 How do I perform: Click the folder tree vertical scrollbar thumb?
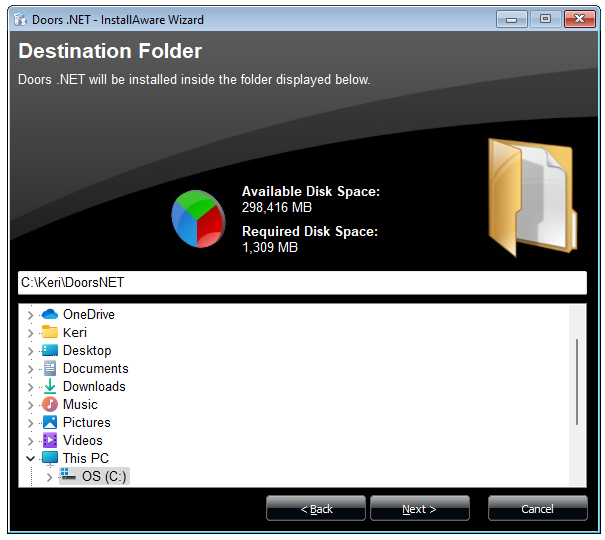pyautogui.click(x=577, y=382)
